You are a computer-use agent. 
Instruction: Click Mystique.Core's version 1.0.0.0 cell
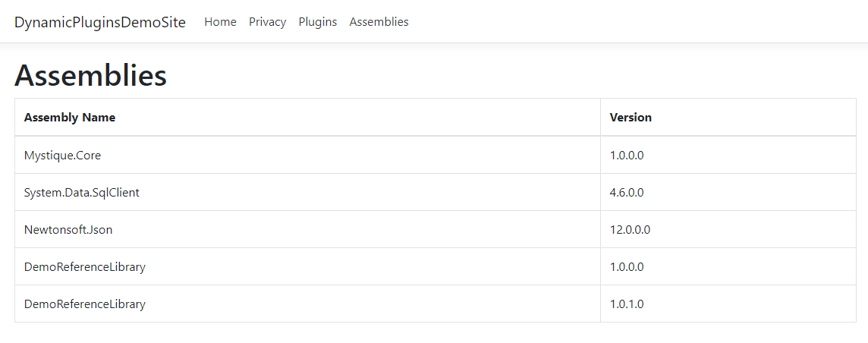coord(627,155)
